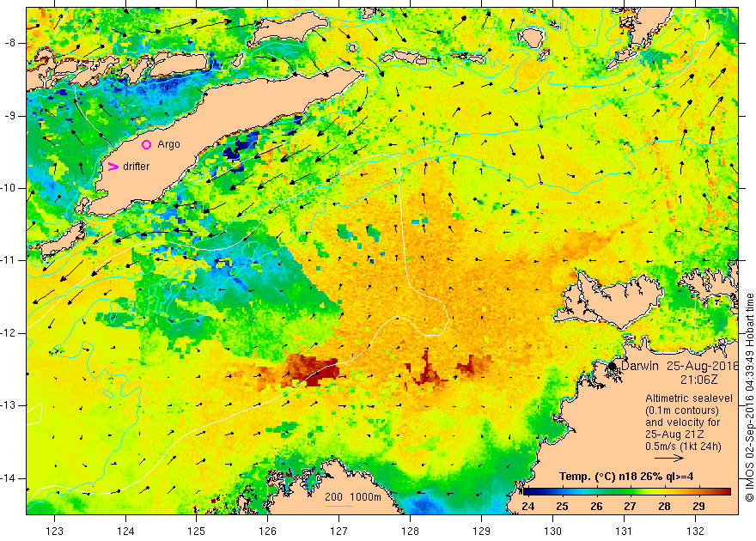The height and width of the screenshot is (541, 756).
Task: Click latitude axis label '-14'
Action: pyautogui.click(x=9, y=478)
